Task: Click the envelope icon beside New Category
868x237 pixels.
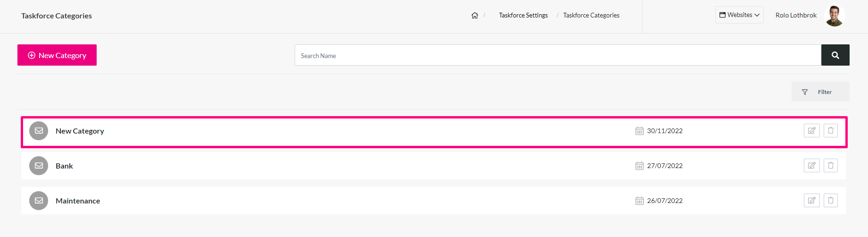Action: pos(39,131)
